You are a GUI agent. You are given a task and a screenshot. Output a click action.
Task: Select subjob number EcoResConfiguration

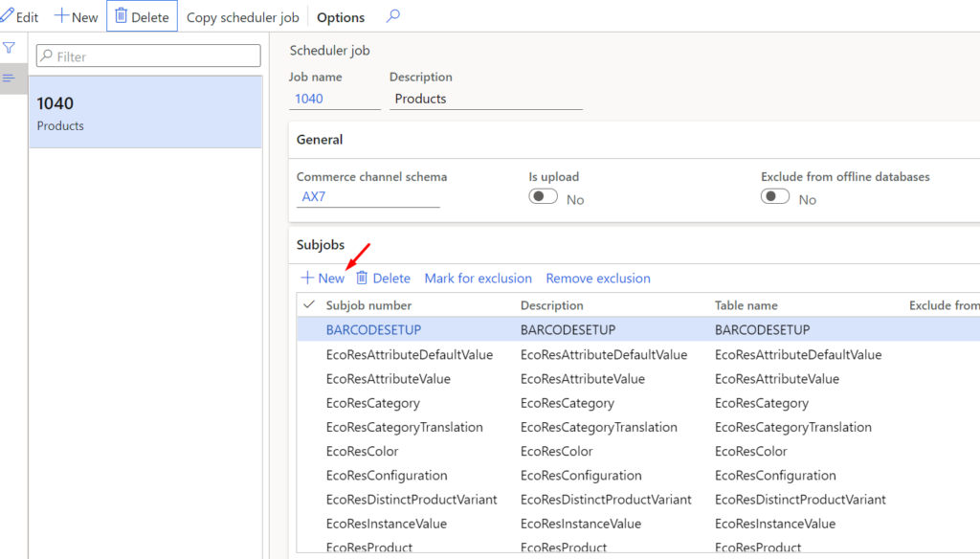tap(387, 475)
